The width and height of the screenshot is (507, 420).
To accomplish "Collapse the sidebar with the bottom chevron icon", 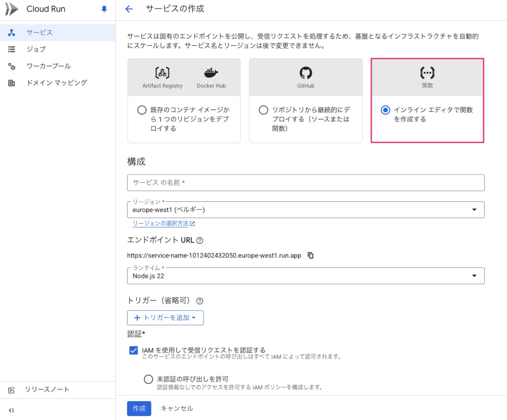I will click(x=11, y=410).
